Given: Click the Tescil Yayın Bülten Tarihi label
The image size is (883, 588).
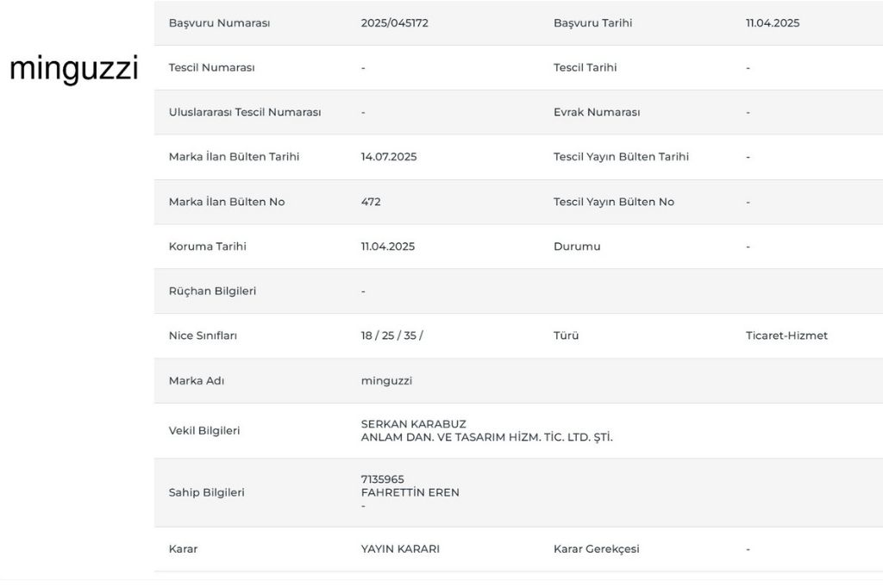Looking at the screenshot, I should pos(621,157).
